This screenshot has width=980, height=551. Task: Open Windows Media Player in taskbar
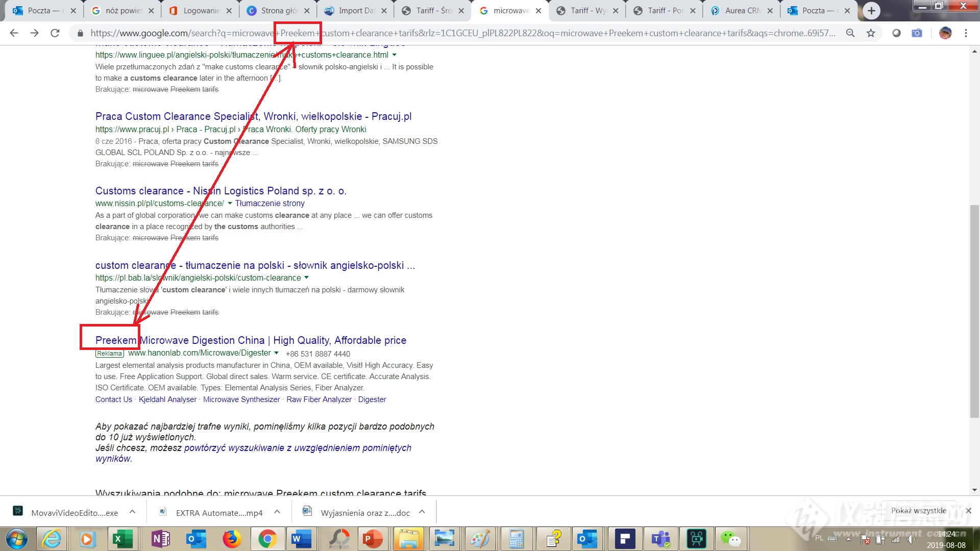(x=87, y=539)
